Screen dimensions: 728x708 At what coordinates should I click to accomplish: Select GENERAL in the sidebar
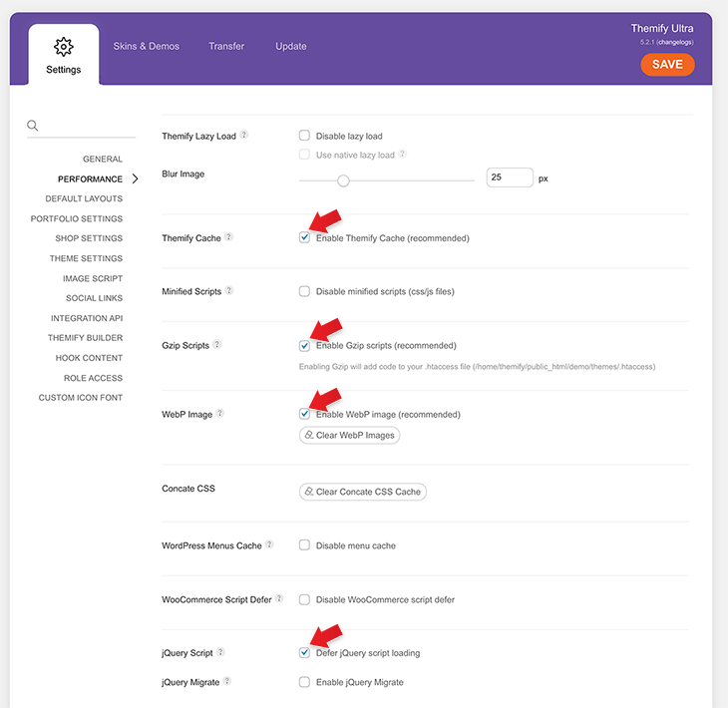103,159
